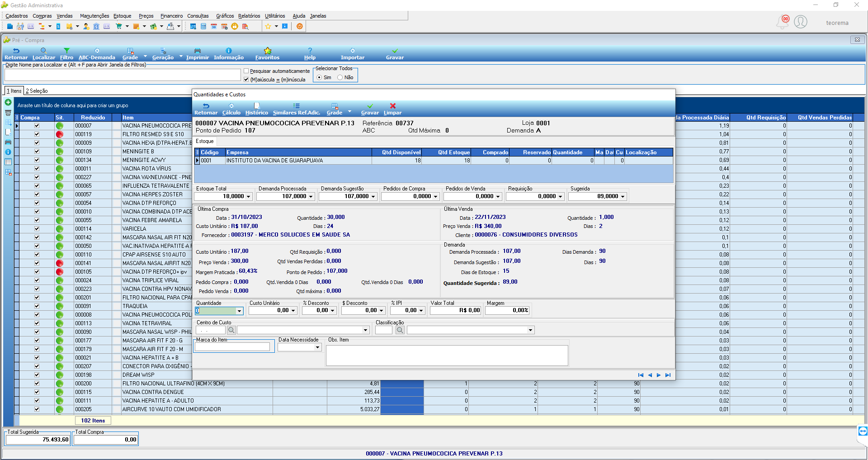Click the Imprimir printer icon
Viewport: 868px width, 460px height.
197,51
